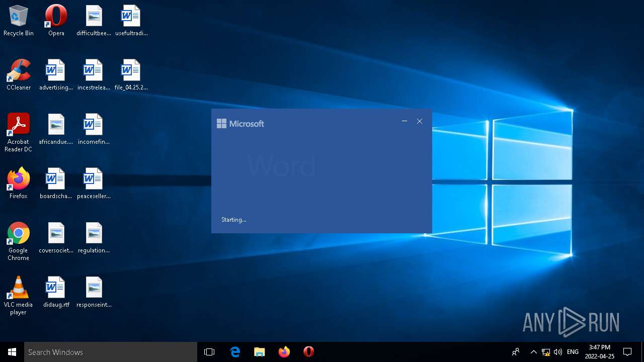Select the incestrelea Word document

pyautogui.click(x=94, y=75)
